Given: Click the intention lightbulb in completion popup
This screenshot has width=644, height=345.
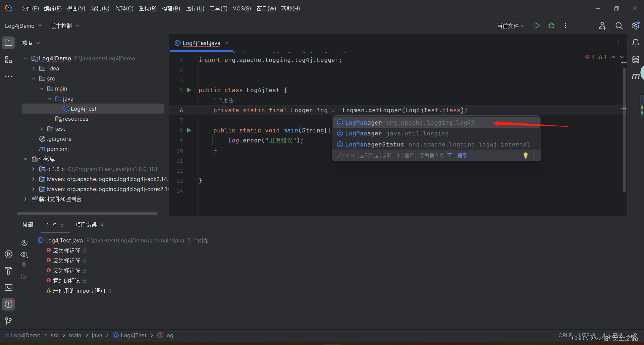Looking at the screenshot, I should coord(526,155).
